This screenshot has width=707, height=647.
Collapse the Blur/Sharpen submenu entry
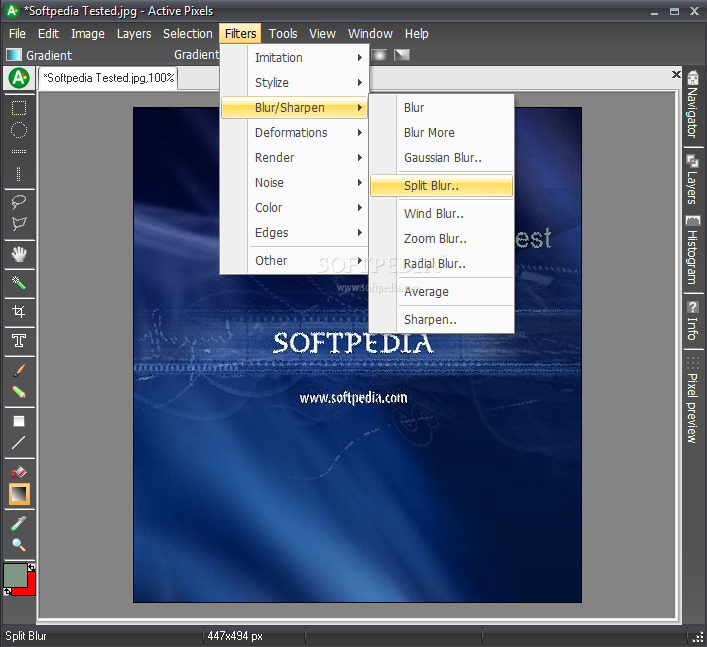point(294,108)
